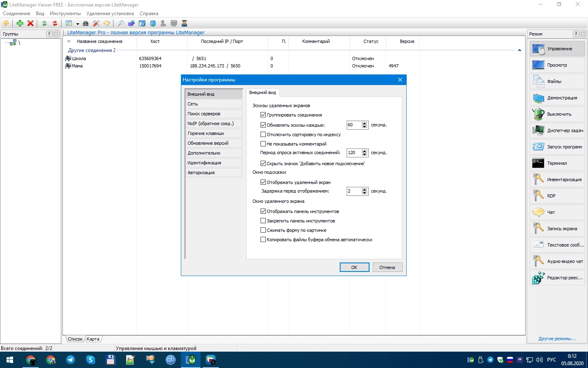Click the red refresh arrows toolbar icon
This screenshot has width=588, height=368.
point(55,23)
